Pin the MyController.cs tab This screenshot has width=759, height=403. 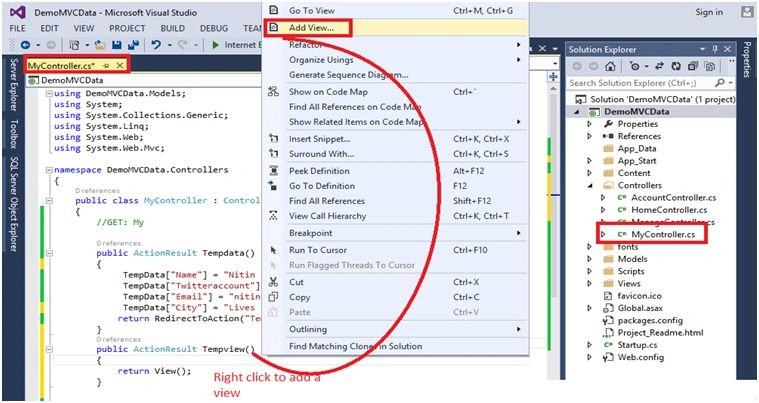[x=106, y=65]
